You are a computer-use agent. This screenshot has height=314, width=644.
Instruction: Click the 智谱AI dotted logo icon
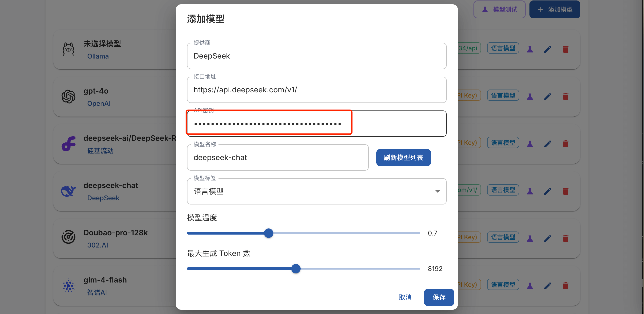pyautogui.click(x=68, y=286)
